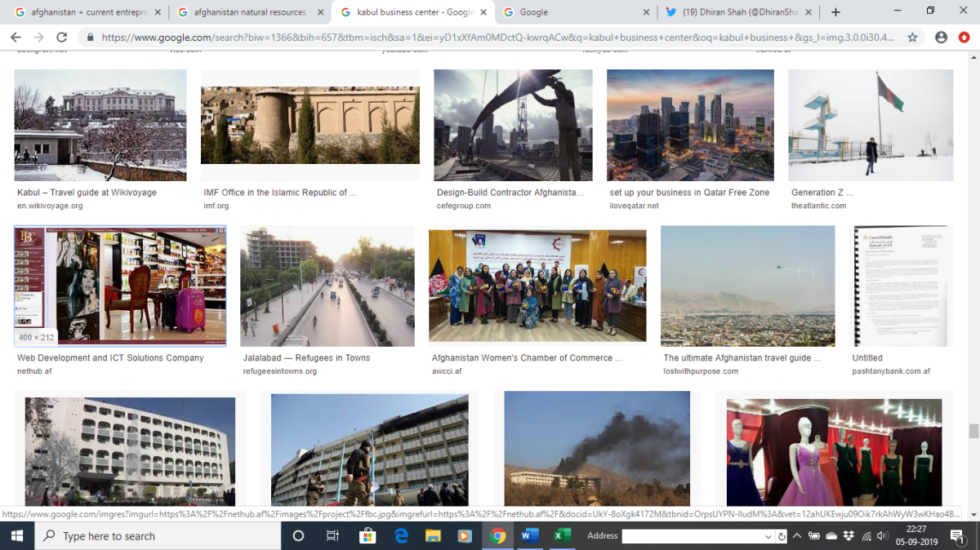Switch to the Dhiran Shah Twitter tab
Screen dimensions: 980x550
(x=735, y=12)
